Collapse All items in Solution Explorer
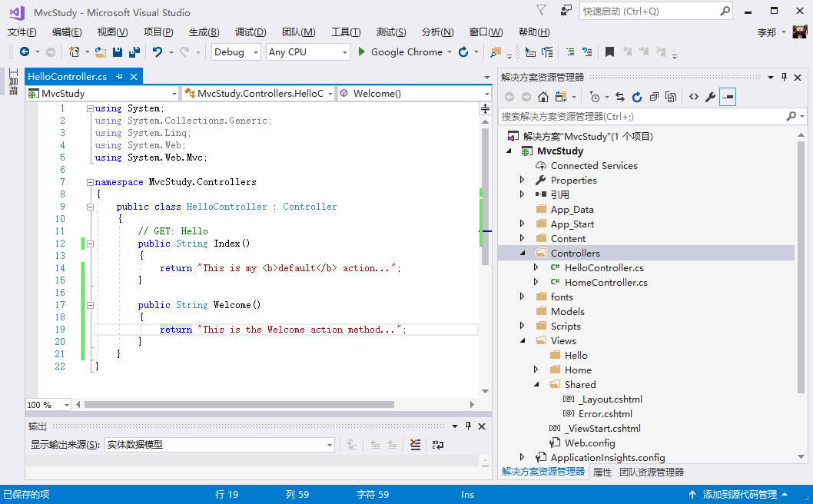This screenshot has height=504, width=813. pyautogui.click(x=655, y=97)
